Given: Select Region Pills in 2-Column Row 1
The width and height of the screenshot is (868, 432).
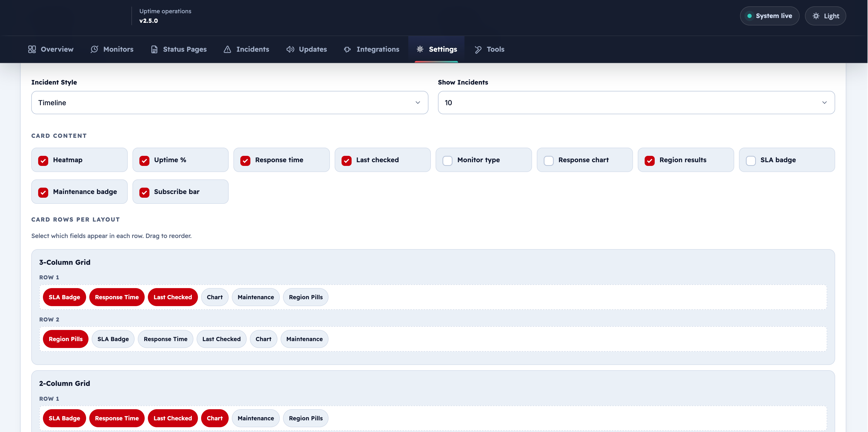Looking at the screenshot, I should click(305, 418).
